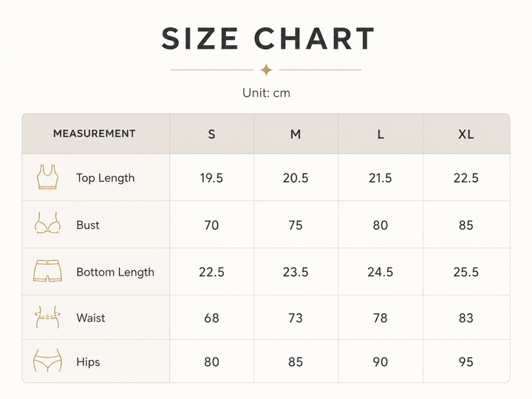The image size is (532, 399).
Task: Click the Bottom Length row label
Action: click(x=115, y=272)
